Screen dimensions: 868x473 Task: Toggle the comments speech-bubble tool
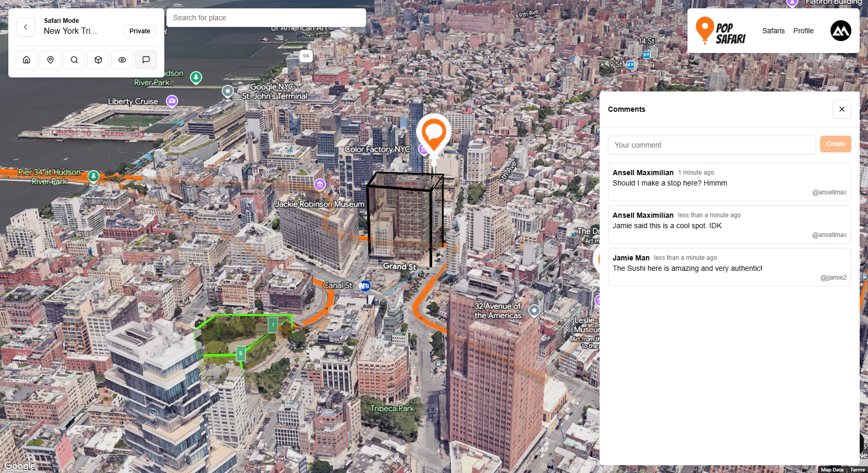click(146, 60)
